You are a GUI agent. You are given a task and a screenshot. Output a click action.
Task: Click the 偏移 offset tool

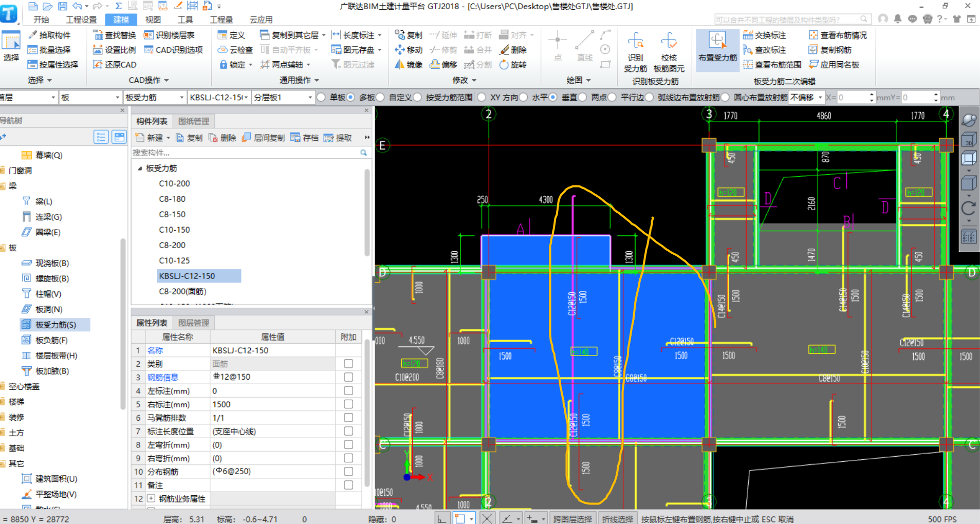point(443,65)
